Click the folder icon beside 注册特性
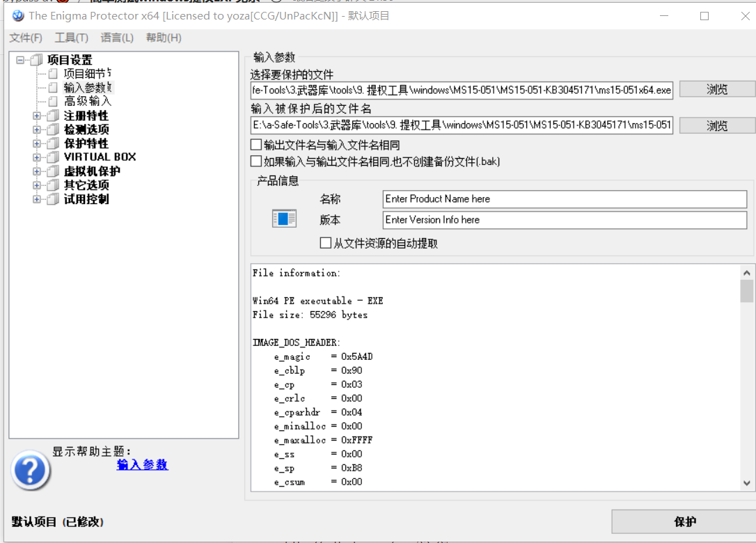Viewport: 756px width, 543px height. [x=53, y=116]
